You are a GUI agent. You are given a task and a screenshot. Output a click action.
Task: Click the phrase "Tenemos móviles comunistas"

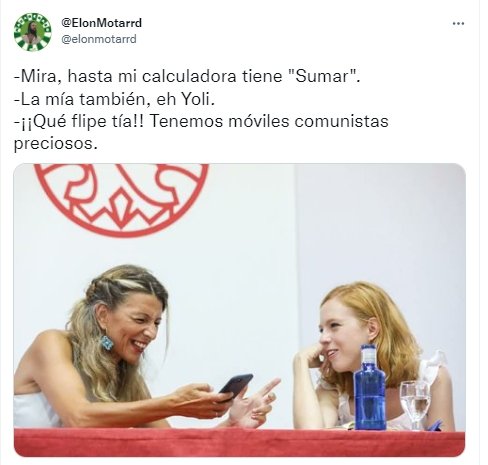click(x=269, y=121)
